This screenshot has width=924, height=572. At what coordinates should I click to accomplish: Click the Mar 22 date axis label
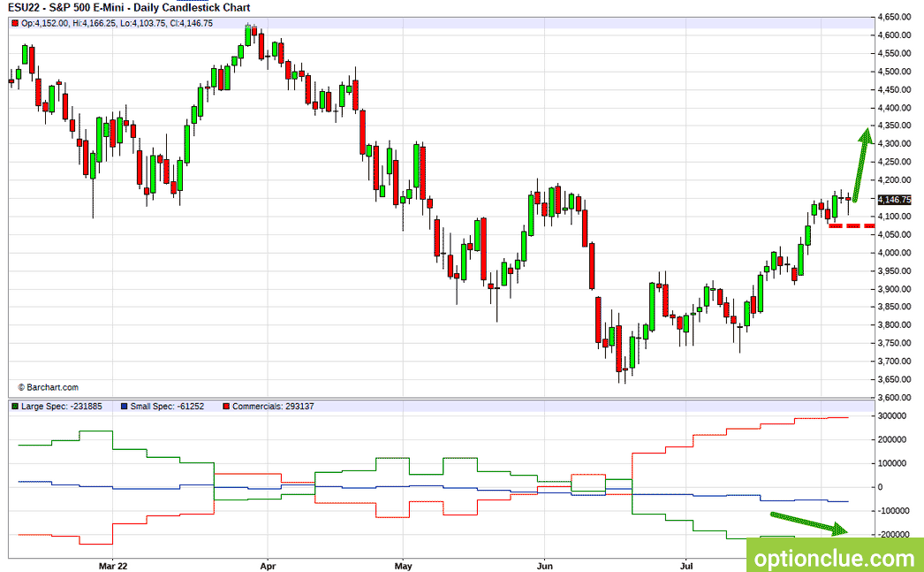pyautogui.click(x=112, y=566)
